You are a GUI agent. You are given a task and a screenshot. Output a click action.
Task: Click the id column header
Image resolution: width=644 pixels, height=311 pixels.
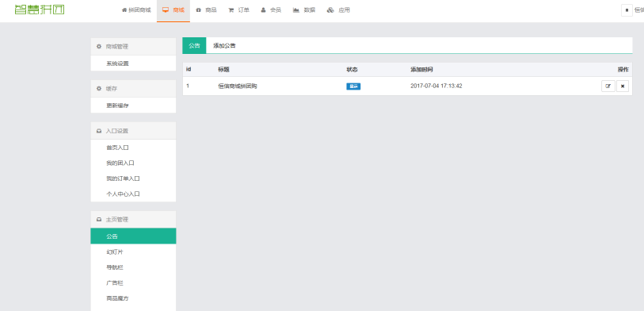[x=188, y=69]
